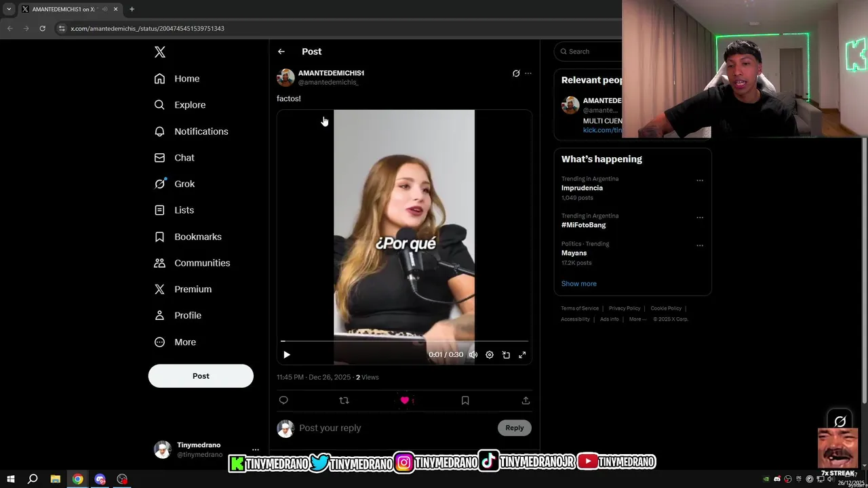Click the browser address bar URL
This screenshot has height=488, width=868.
[147, 28]
